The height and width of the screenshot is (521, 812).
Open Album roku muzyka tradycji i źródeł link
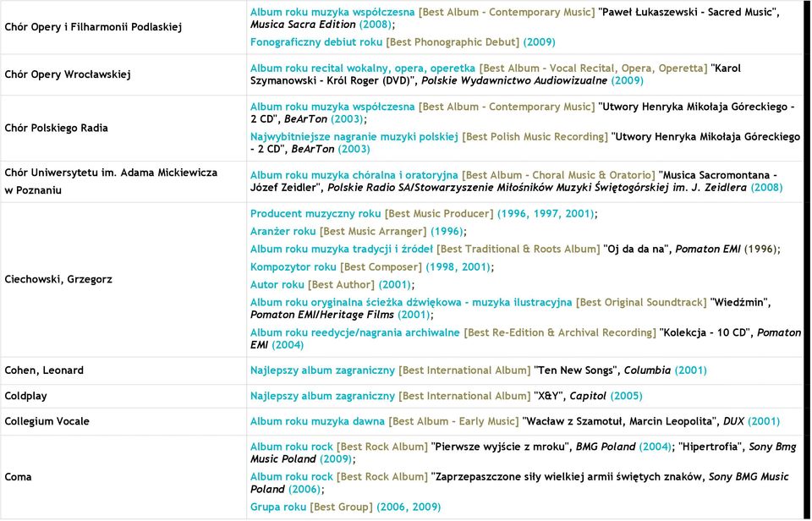coord(341,249)
